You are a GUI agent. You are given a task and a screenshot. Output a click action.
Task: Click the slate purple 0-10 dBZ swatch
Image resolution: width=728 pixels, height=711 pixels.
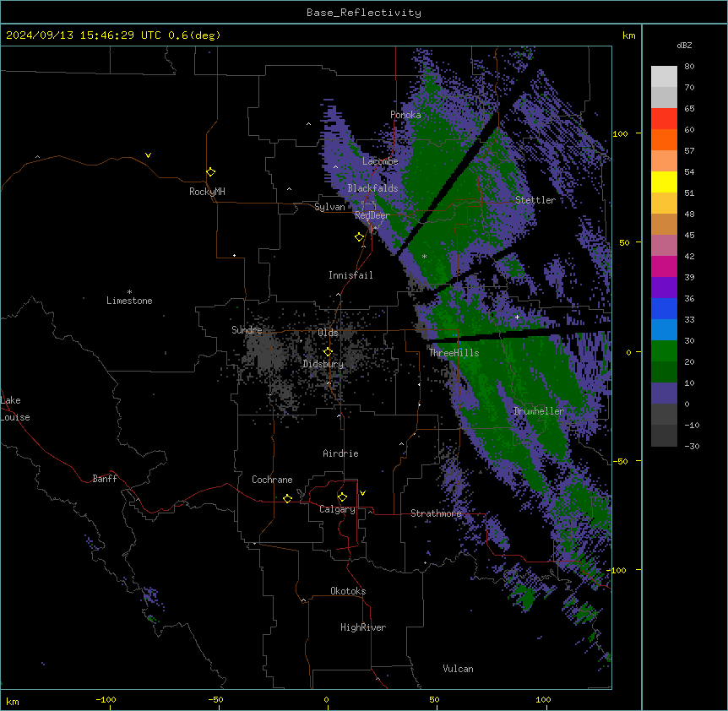coord(664,393)
